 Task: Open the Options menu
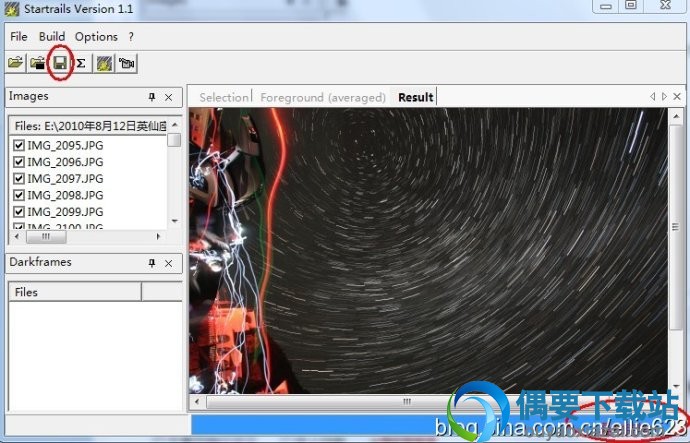pos(96,37)
